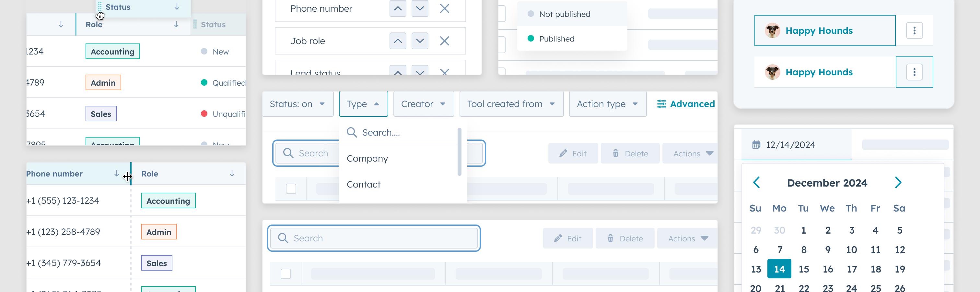Move the Job role column down
The width and height of the screenshot is (980, 292).
420,41
